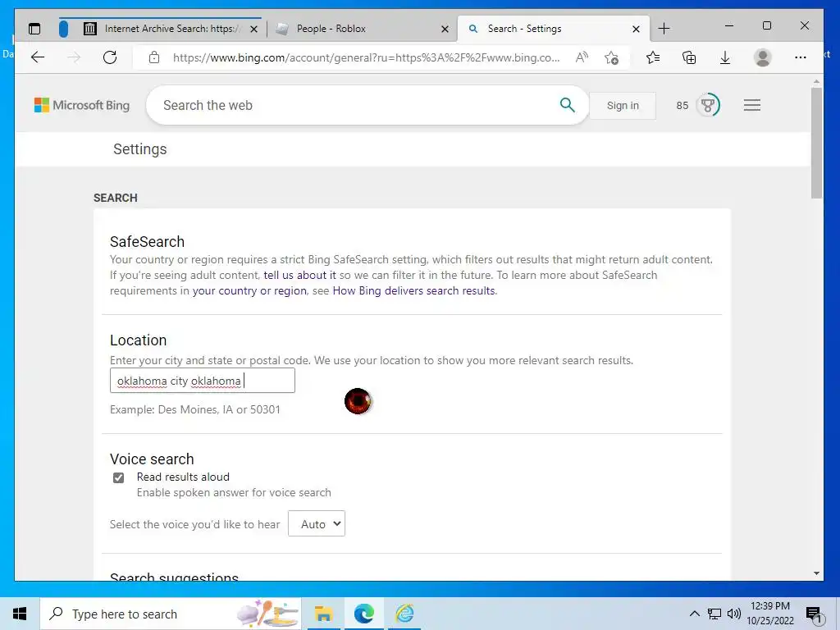840x630 pixels.
Task: Click the SafeSearch section heading
Action: [147, 242]
